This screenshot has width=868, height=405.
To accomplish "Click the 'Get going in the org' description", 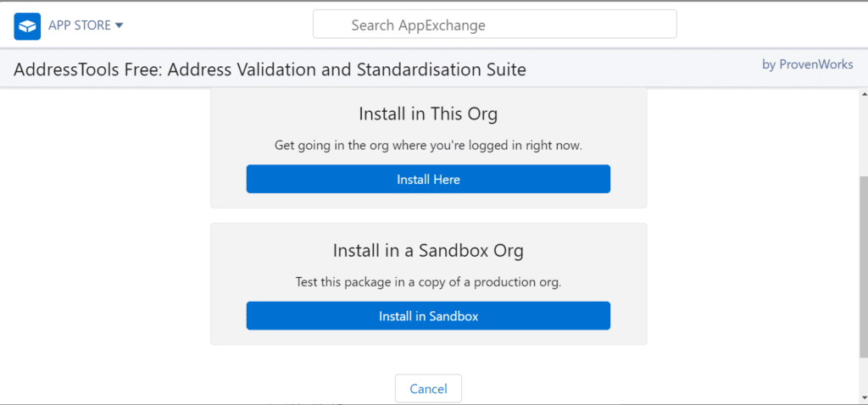I will [428, 145].
